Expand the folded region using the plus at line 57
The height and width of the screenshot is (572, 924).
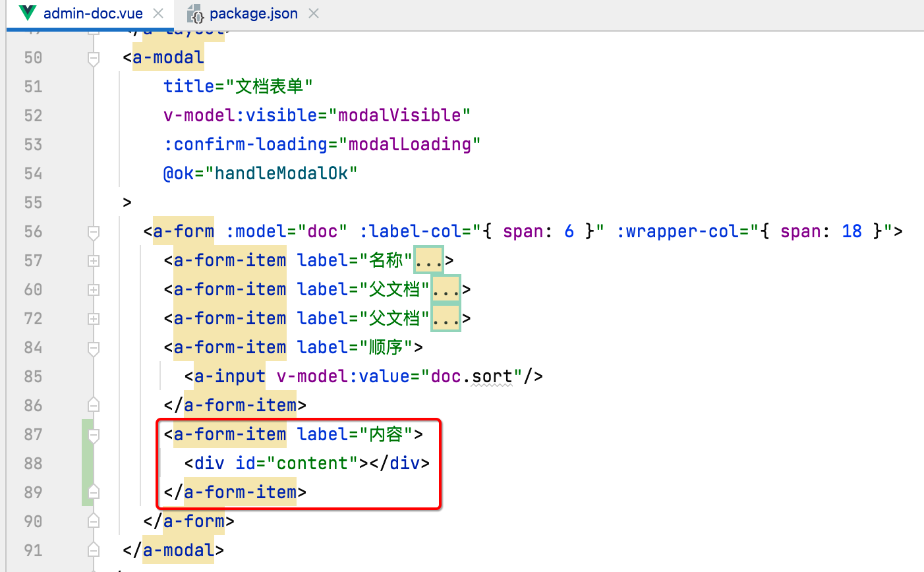pos(93,260)
